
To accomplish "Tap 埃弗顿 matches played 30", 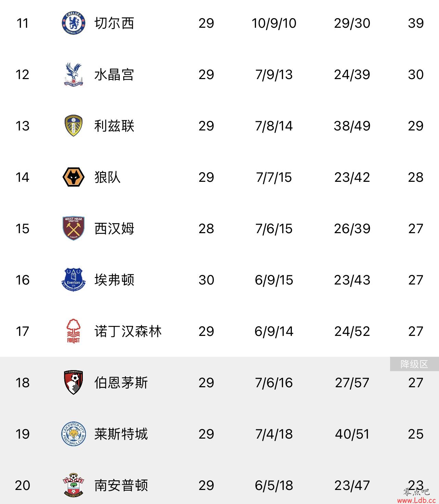I will tap(206, 280).
